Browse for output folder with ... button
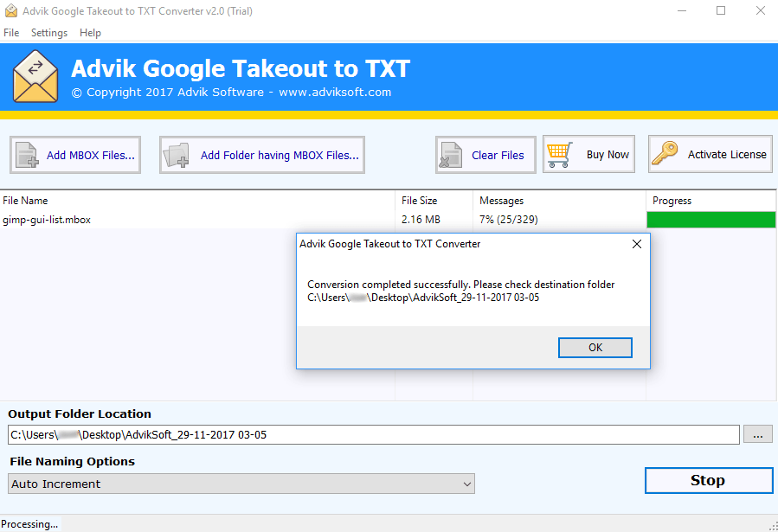778x532 pixels. click(x=757, y=434)
